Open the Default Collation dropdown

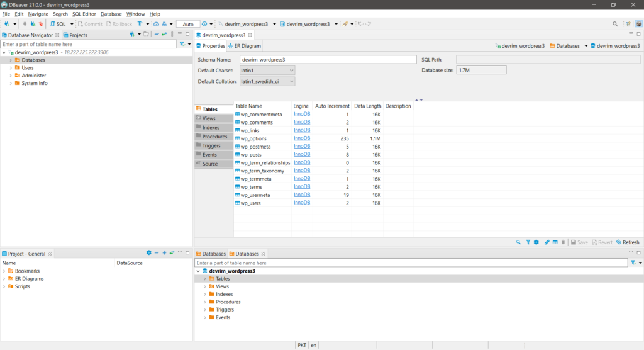click(x=267, y=81)
